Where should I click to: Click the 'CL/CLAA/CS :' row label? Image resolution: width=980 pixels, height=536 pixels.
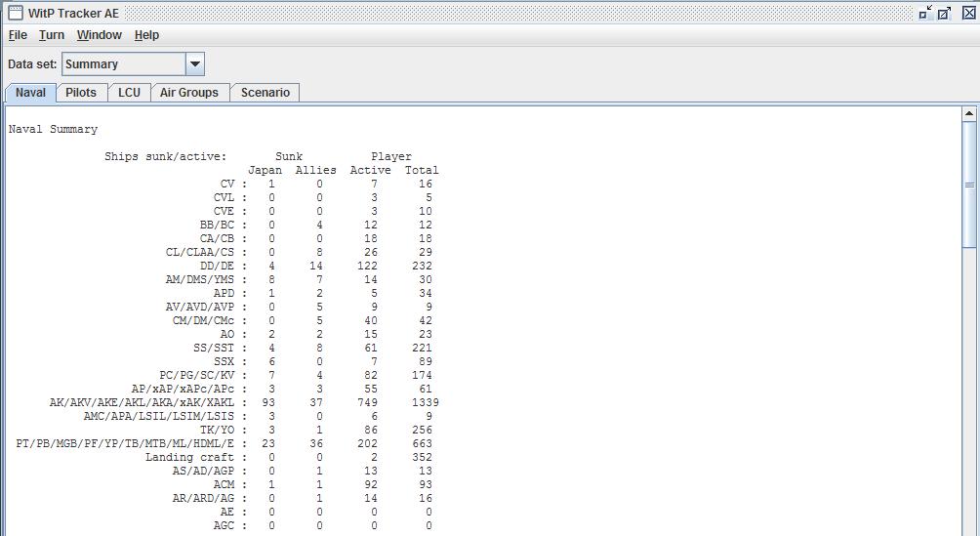207,253
